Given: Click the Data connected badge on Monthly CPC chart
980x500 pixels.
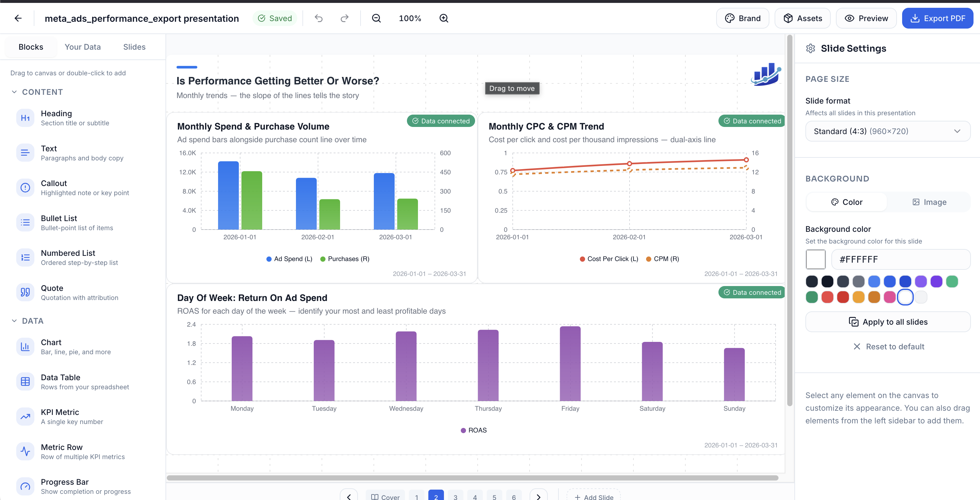Looking at the screenshot, I should point(751,121).
